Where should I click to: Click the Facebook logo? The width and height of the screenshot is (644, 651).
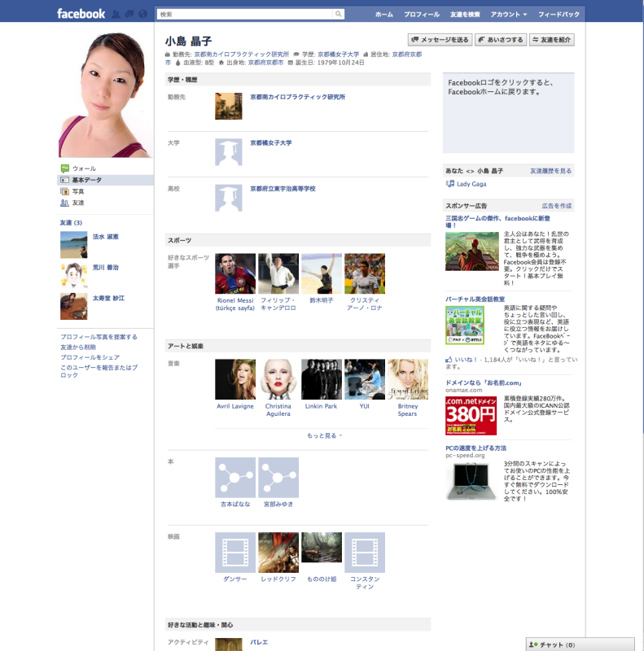click(81, 14)
